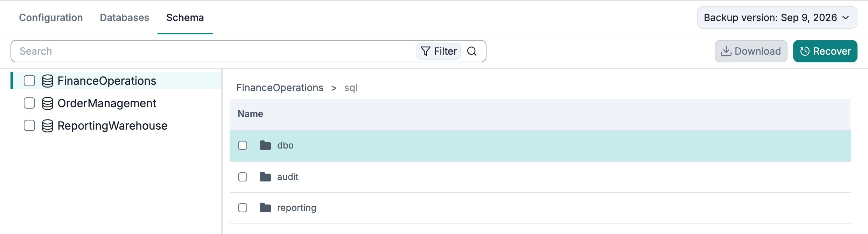Click the FinanceOperations breadcrumb link
868x234 pixels.
pos(280,88)
